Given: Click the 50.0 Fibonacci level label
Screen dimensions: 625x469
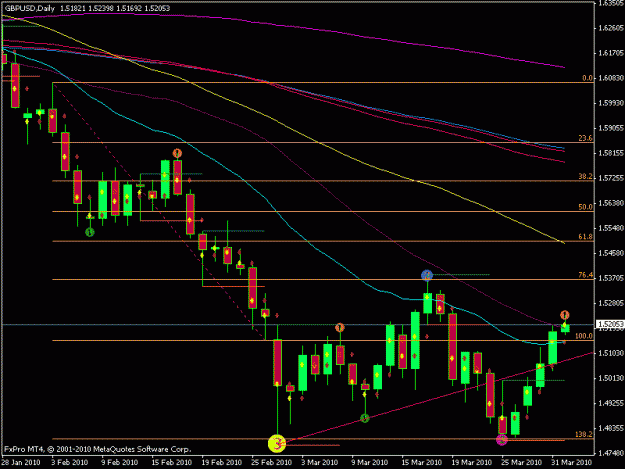Looking at the screenshot, I should point(586,207).
